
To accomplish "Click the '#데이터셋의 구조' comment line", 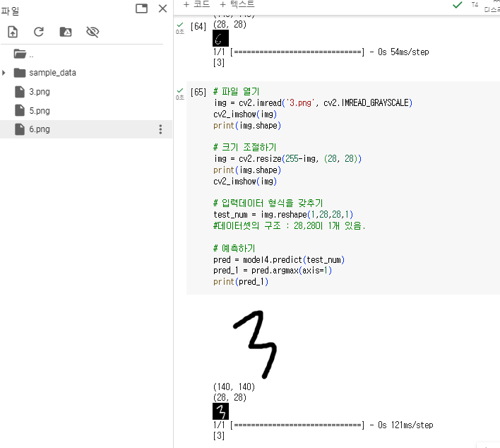I will click(x=290, y=226).
